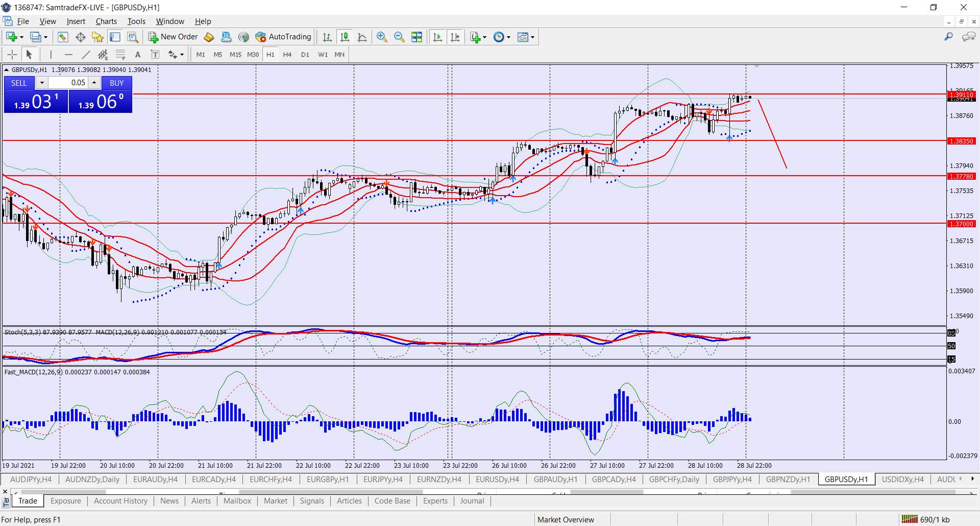980x526 pixels.
Task: Open the Account History terminal tab
Action: pyautogui.click(x=120, y=501)
